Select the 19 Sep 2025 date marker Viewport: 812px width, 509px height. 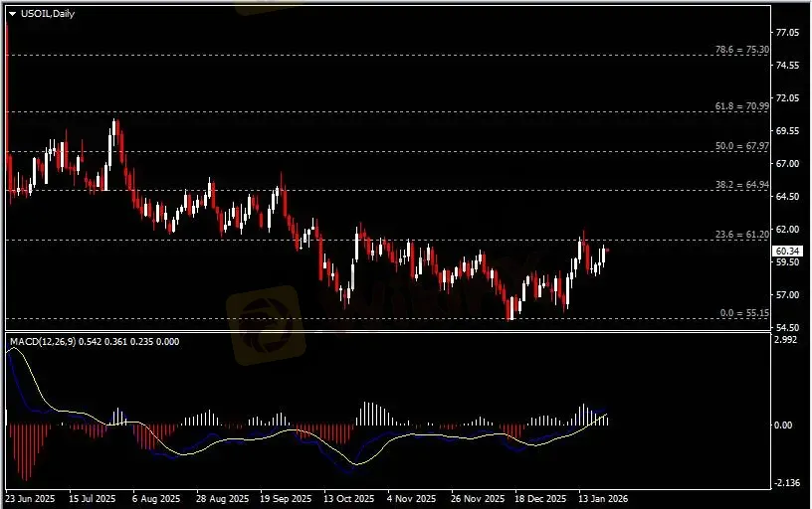[x=285, y=497]
